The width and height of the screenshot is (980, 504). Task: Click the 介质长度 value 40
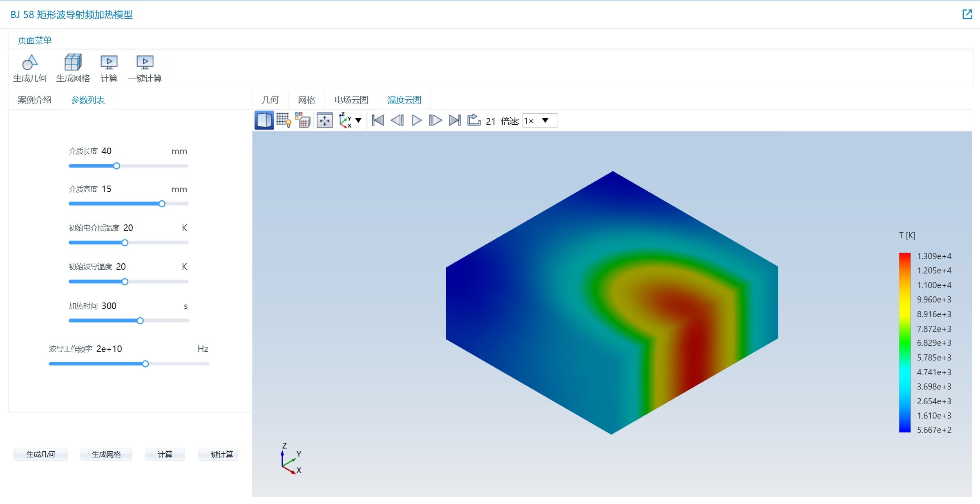coord(106,151)
